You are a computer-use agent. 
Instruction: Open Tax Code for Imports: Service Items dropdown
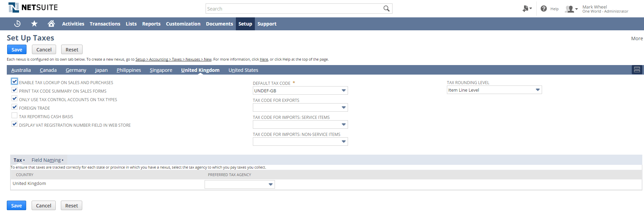coord(300,125)
